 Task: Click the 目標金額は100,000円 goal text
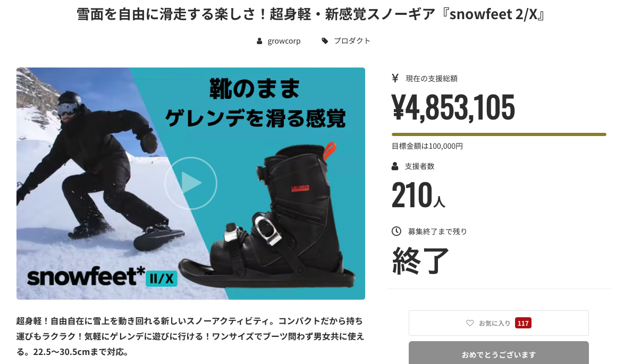tap(427, 146)
